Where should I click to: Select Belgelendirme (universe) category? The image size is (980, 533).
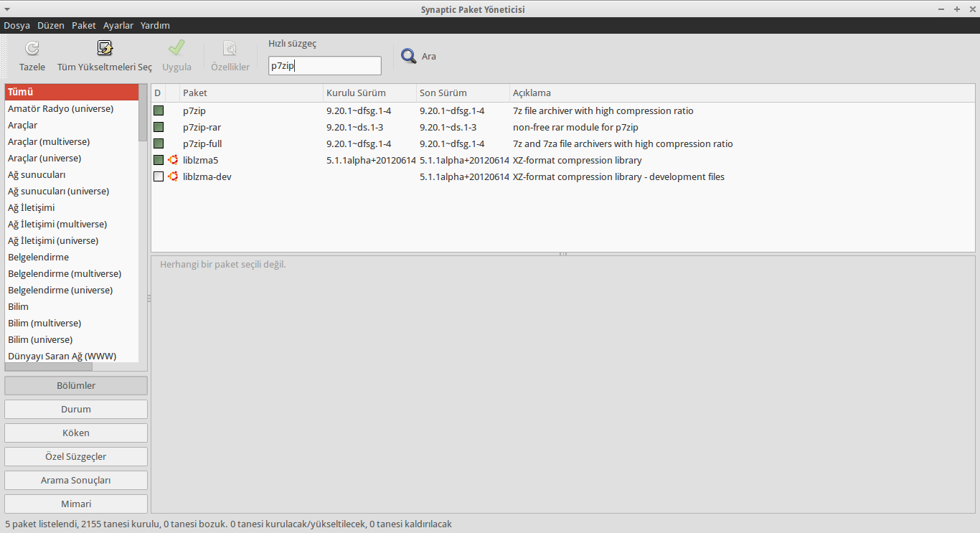72,291
